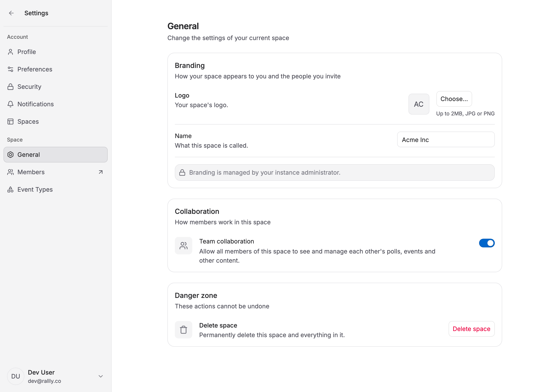The width and height of the screenshot is (558, 392).
Task: Click 'Permanently delete this space' description
Action: [272, 335]
